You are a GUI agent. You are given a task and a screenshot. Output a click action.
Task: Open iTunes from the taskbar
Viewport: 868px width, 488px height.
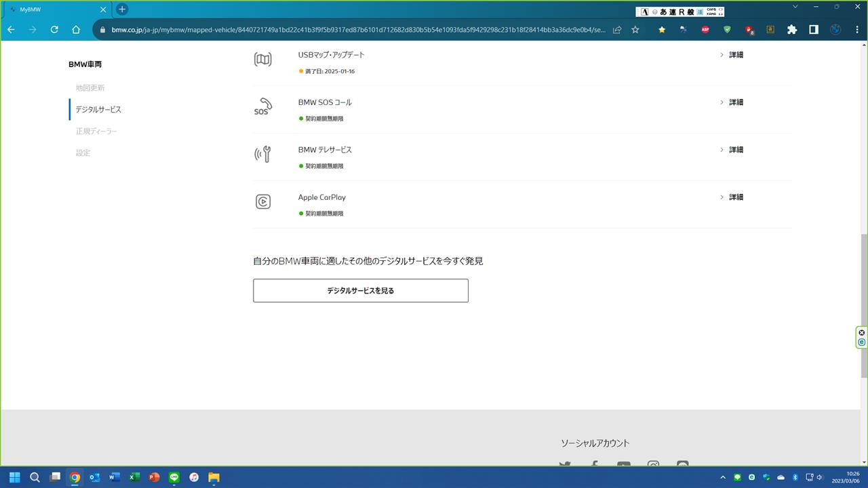click(x=194, y=477)
